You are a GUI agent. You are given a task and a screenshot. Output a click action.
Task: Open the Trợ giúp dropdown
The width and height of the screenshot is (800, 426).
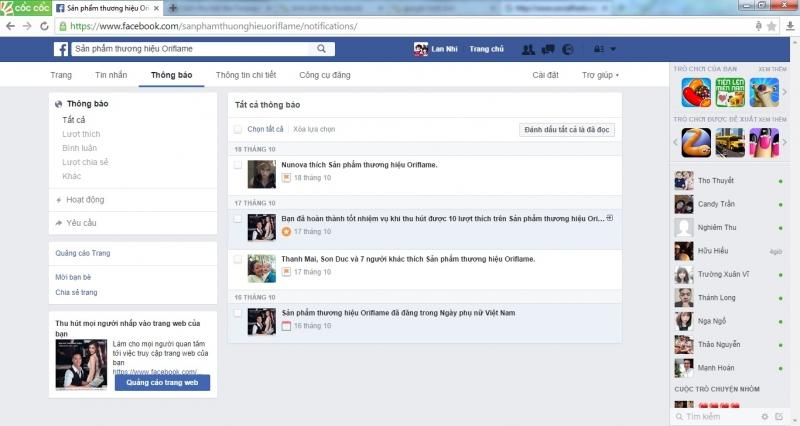click(600, 75)
